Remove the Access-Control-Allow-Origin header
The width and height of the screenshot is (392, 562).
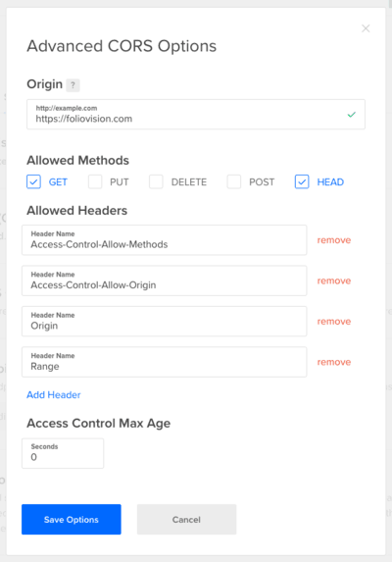pyautogui.click(x=333, y=281)
